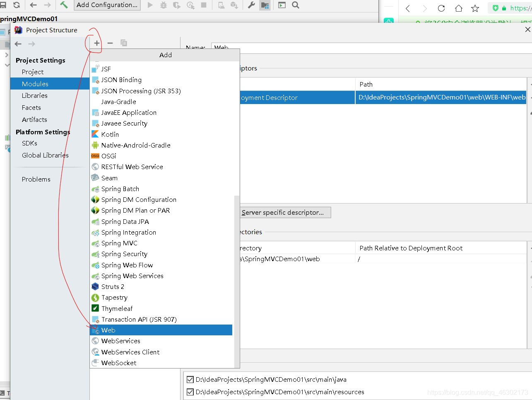The width and height of the screenshot is (532, 400).
Task: Select RESTful Web Service from Add menu
Action: click(x=161, y=167)
